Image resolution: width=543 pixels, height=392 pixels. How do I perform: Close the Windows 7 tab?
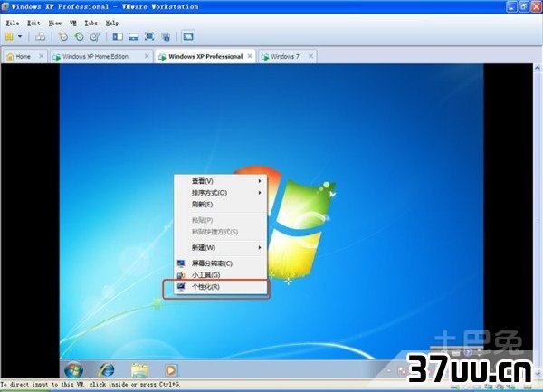tap(310, 56)
